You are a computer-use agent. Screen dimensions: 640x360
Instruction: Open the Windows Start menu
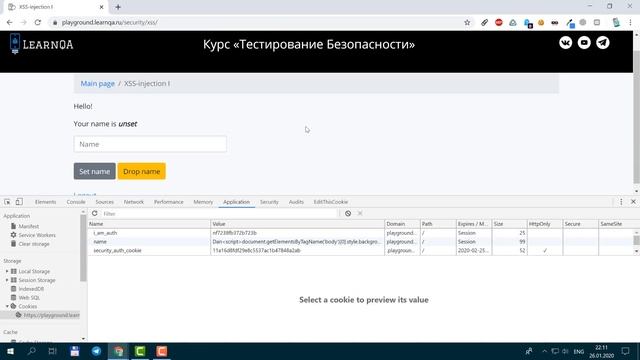click(x=10, y=351)
